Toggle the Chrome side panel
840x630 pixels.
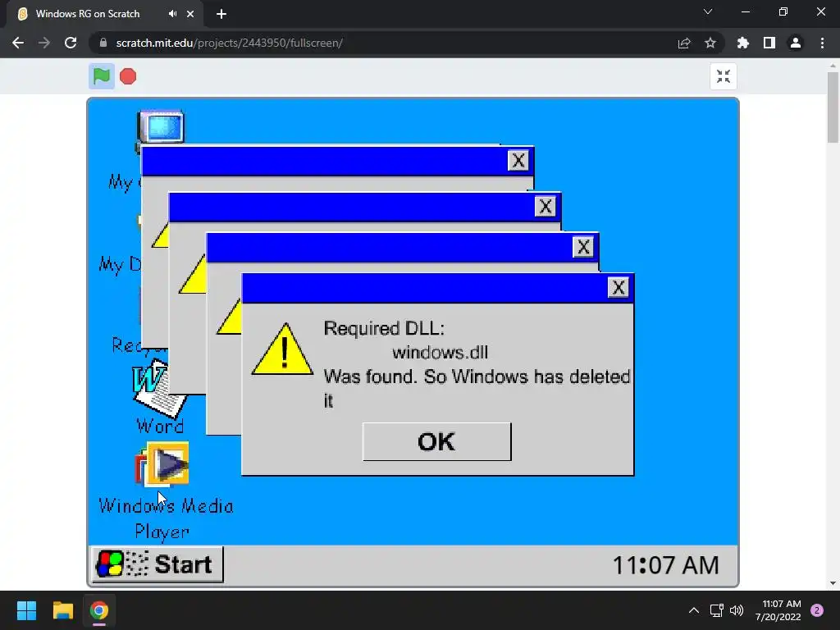[769, 43]
